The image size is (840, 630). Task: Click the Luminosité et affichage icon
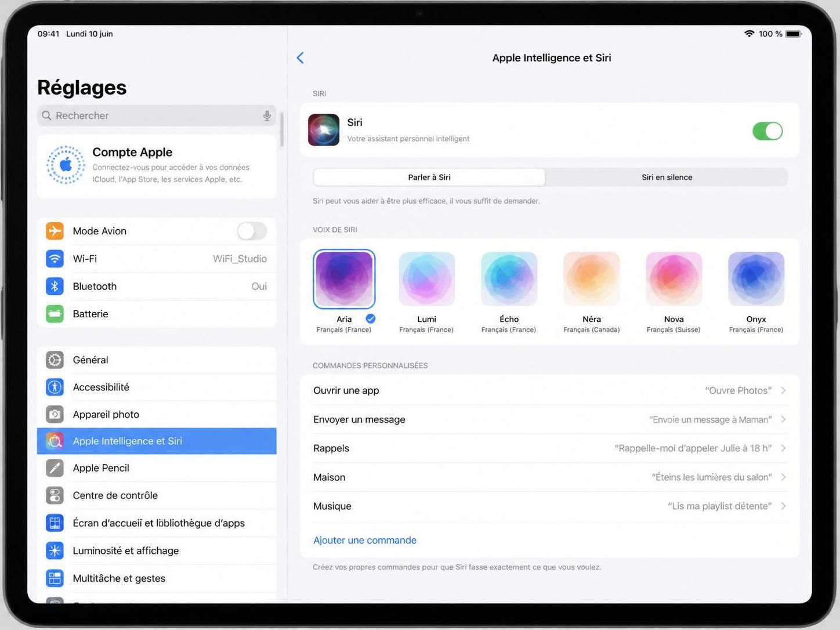55,551
